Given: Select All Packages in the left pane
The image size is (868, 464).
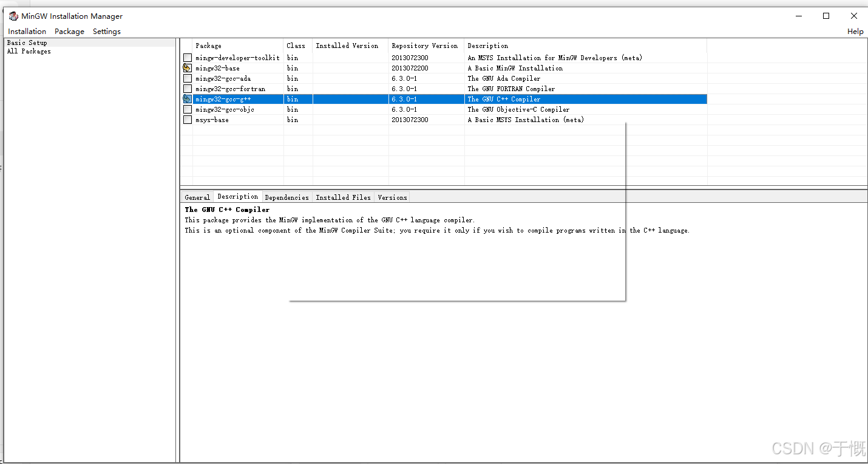Looking at the screenshot, I should click(x=29, y=52).
